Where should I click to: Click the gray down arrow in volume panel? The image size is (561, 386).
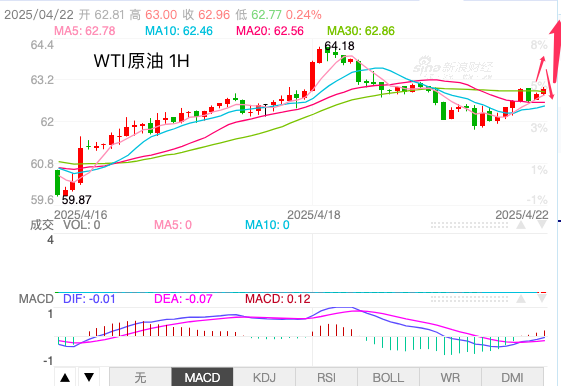pyautogui.click(x=542, y=225)
